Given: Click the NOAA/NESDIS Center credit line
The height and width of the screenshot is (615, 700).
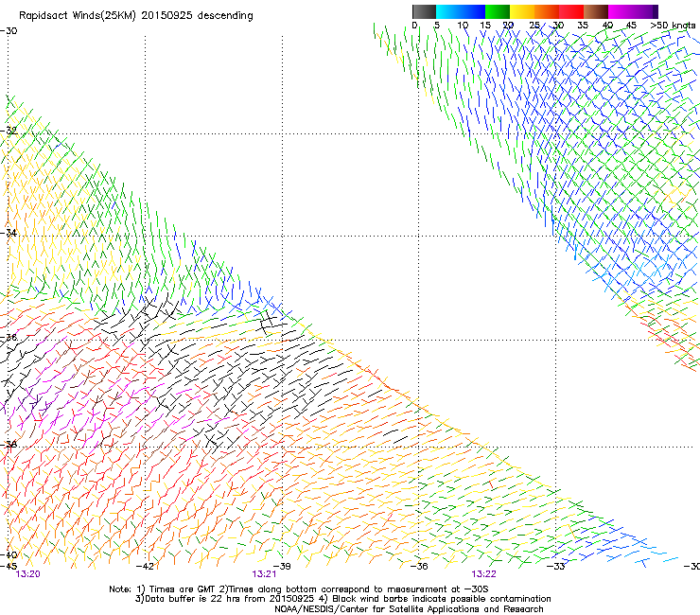Looking at the screenshot, I should 409,609.
